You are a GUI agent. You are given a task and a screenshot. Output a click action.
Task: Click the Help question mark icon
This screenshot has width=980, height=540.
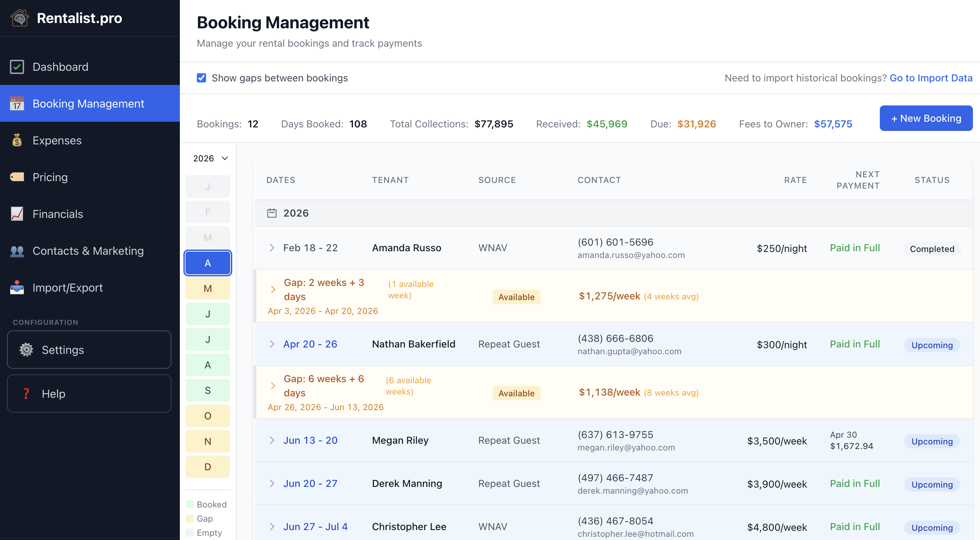tap(26, 393)
